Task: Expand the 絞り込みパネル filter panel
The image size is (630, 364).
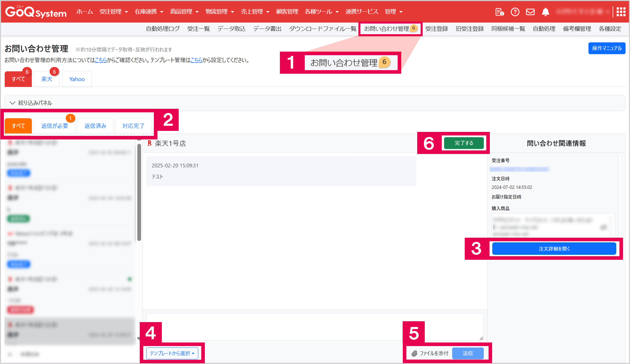Action: [315, 103]
